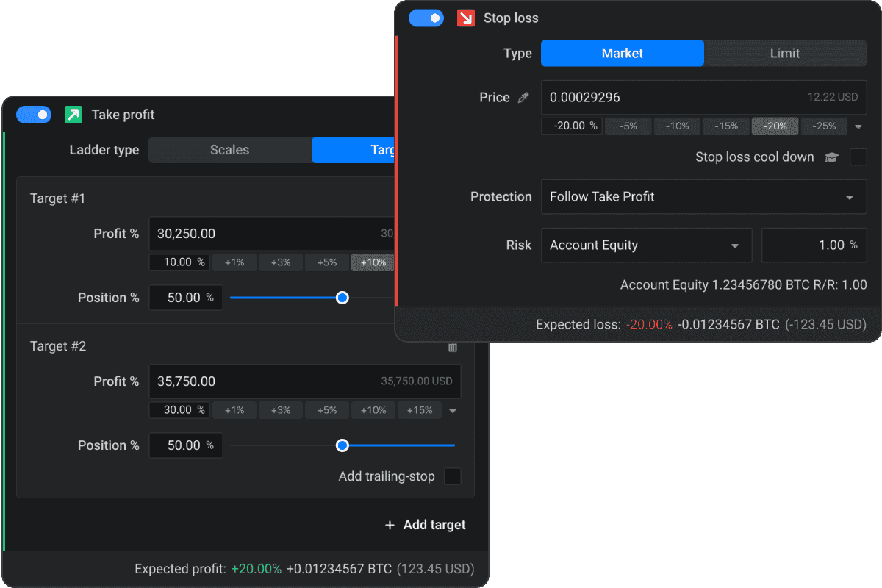Click the Stop loss cool down help icon
The image size is (882, 588).
[831, 157]
